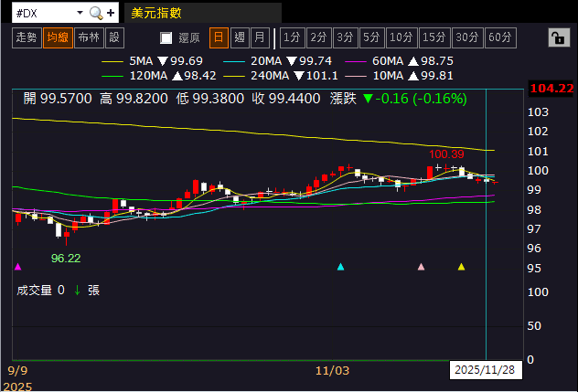The image size is (578, 392).
Task: Click the 60MA magenta legend swatch
Action: (356, 61)
